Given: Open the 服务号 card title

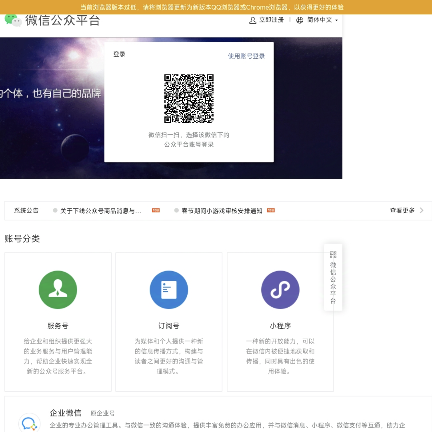Looking at the screenshot, I should tap(58, 326).
